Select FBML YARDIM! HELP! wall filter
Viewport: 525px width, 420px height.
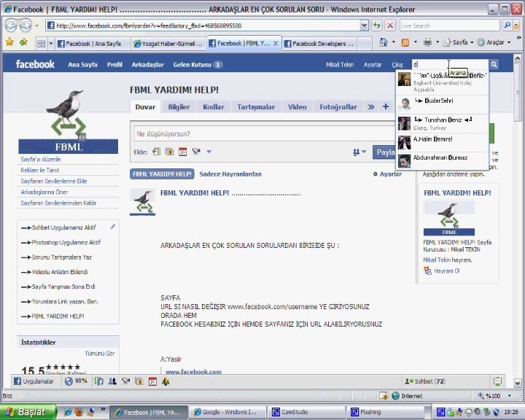click(x=162, y=174)
